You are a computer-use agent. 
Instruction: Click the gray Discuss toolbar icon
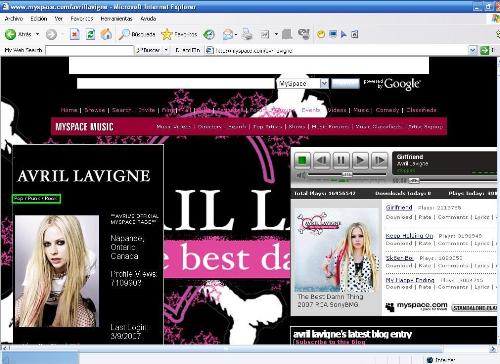point(287,34)
